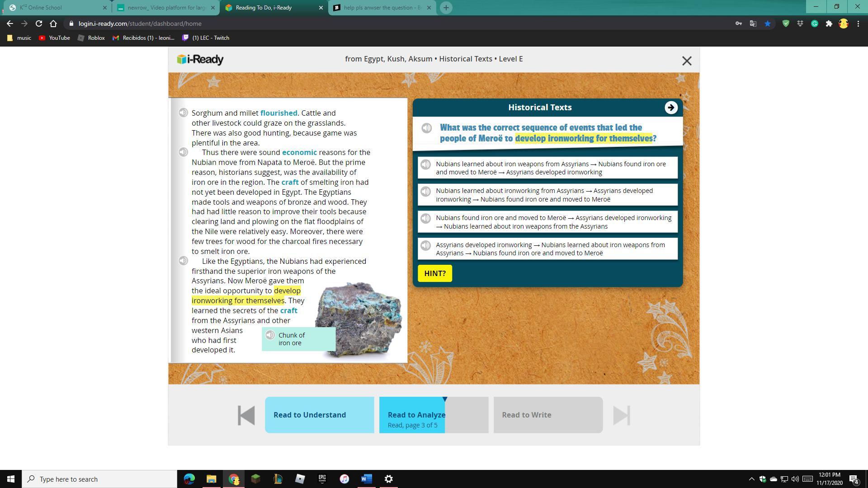Open the Read to Write section
868x488 pixels.
click(x=547, y=415)
